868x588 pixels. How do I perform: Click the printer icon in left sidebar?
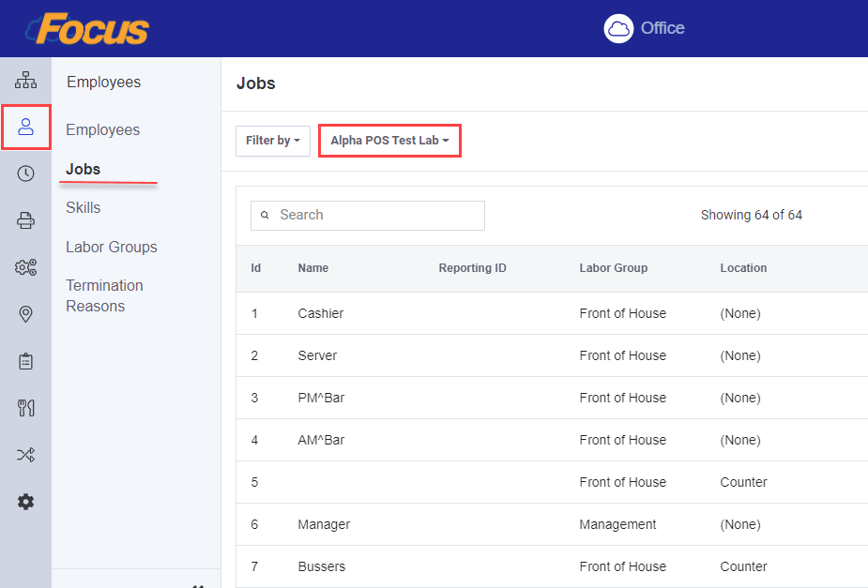[25, 220]
